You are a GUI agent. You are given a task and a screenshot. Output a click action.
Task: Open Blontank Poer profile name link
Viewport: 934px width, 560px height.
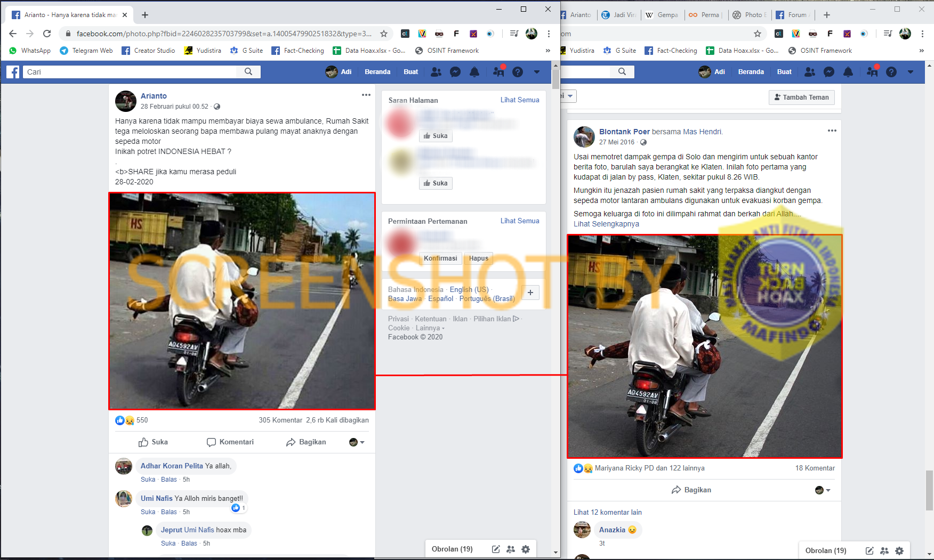pos(624,132)
